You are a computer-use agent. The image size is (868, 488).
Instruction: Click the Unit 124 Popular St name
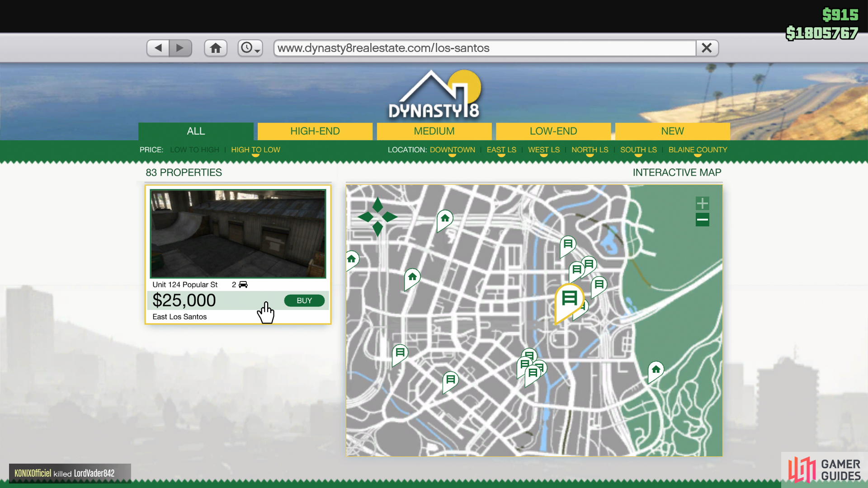coord(185,284)
